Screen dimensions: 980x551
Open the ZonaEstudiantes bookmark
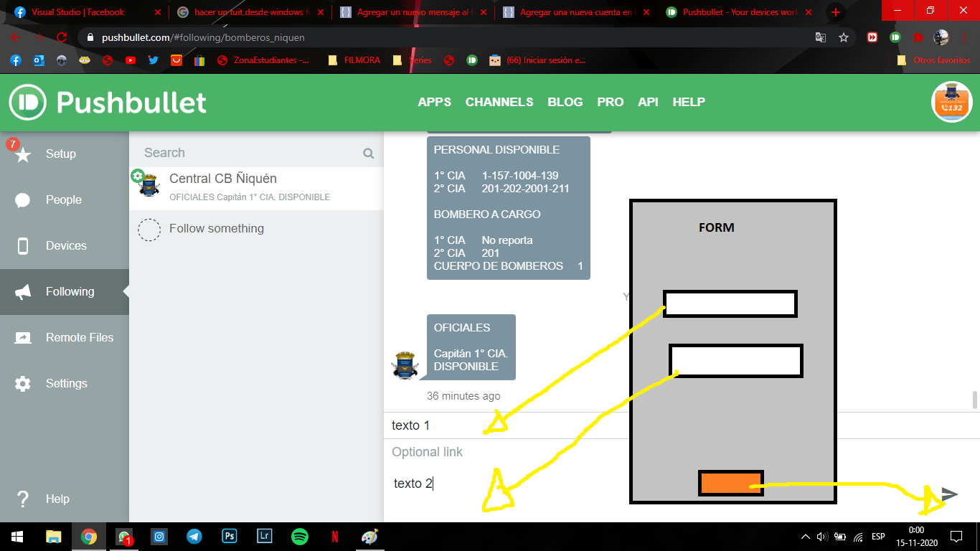click(264, 60)
